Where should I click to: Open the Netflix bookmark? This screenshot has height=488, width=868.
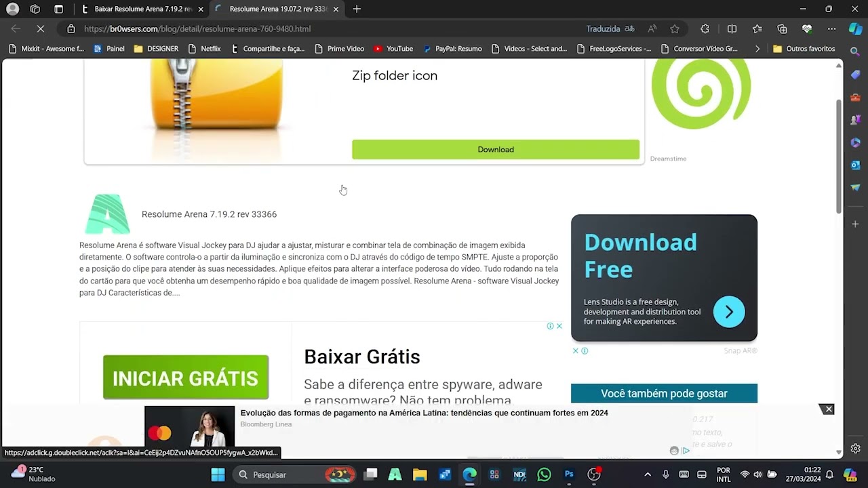coord(204,49)
